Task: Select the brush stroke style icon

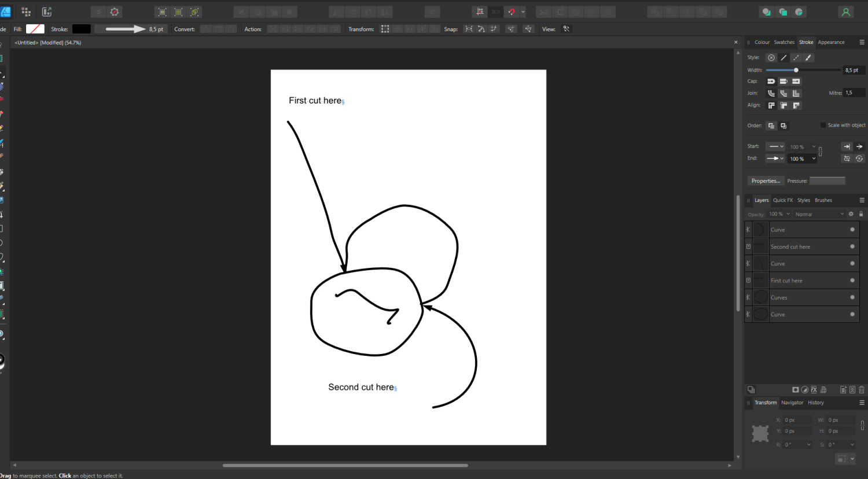Action: click(808, 57)
